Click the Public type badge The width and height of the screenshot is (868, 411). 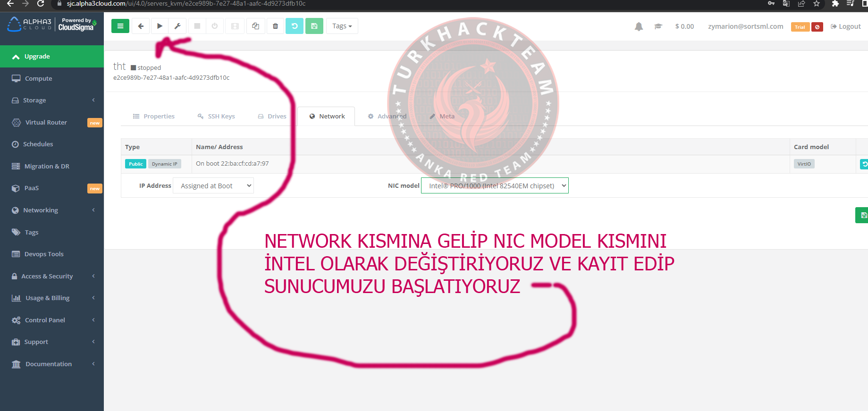[135, 164]
